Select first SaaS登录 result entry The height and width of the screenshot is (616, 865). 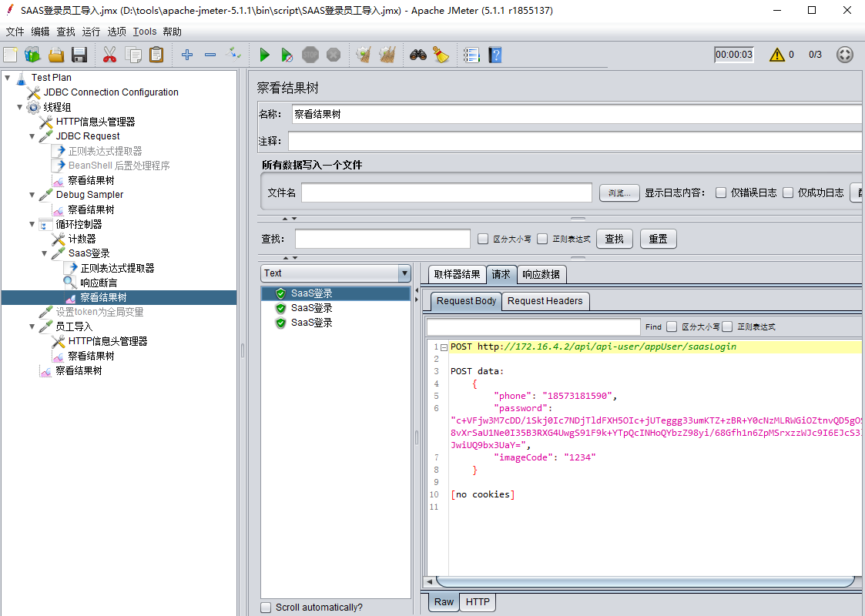[336, 293]
